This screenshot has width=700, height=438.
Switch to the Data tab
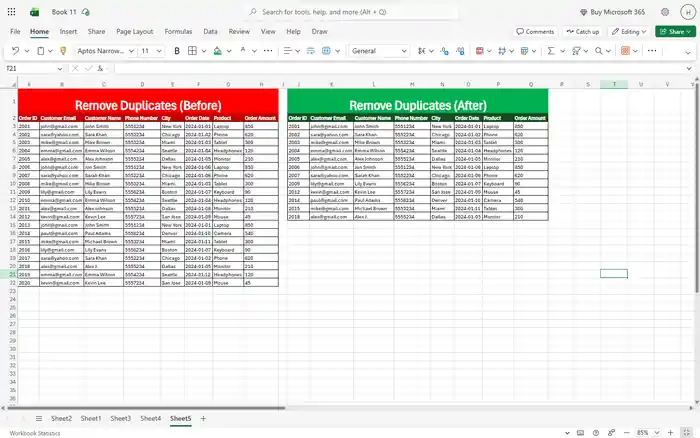[x=210, y=32]
